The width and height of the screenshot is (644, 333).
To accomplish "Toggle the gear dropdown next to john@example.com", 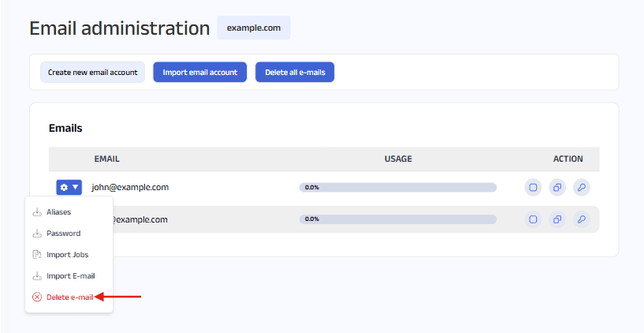I will [69, 187].
